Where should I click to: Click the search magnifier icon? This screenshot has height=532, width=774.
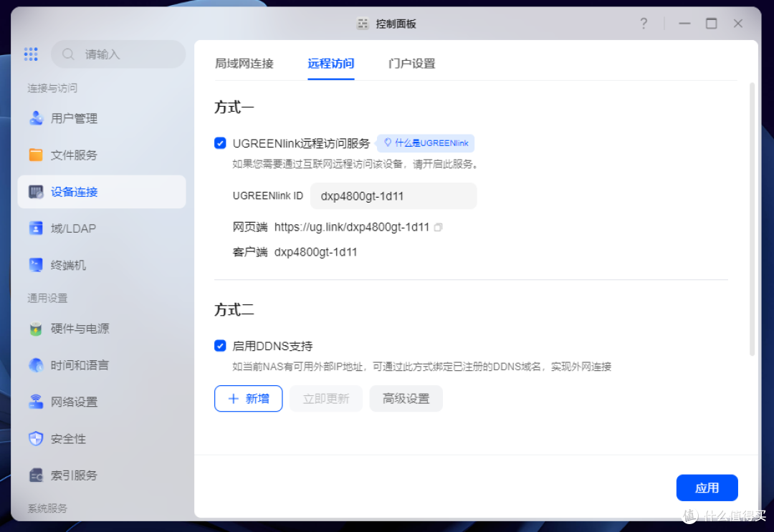(x=68, y=54)
